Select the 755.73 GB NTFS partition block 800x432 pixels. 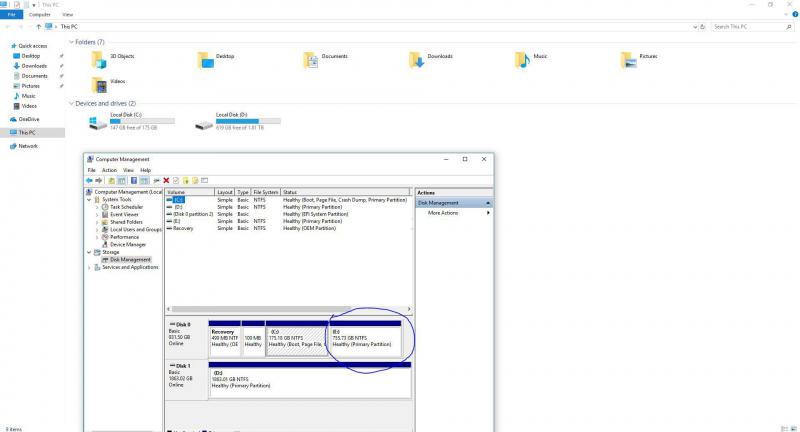pos(366,338)
